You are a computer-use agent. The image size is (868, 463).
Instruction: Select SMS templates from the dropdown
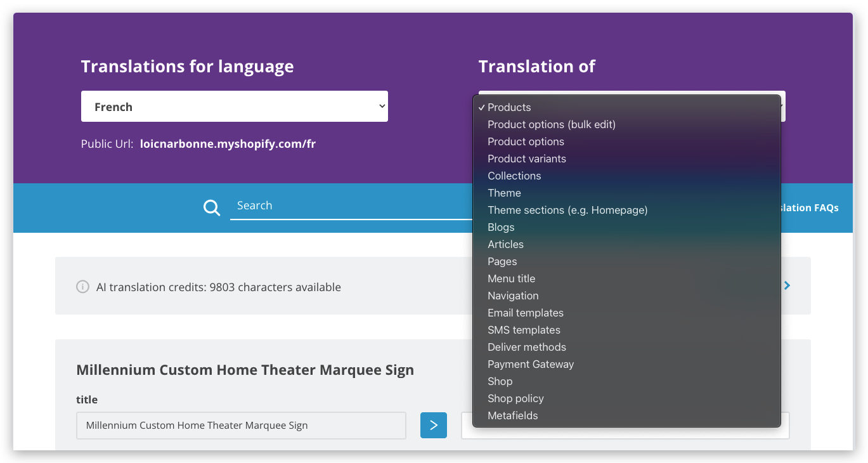(x=524, y=330)
